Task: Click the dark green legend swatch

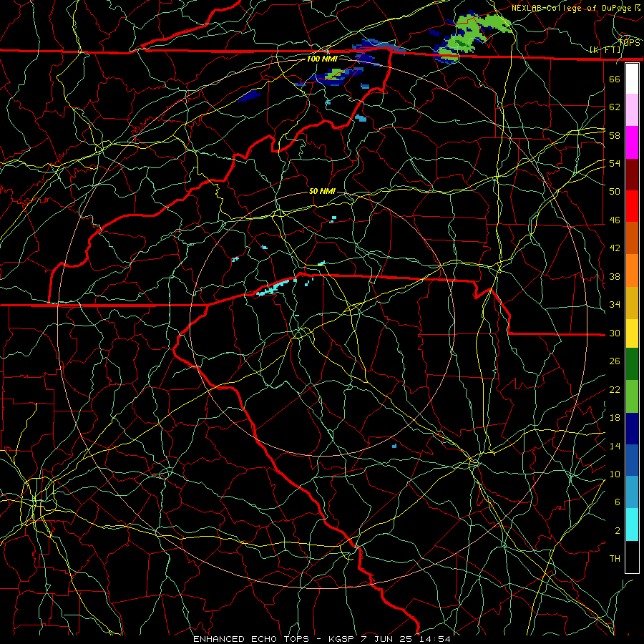Action: (x=632, y=364)
